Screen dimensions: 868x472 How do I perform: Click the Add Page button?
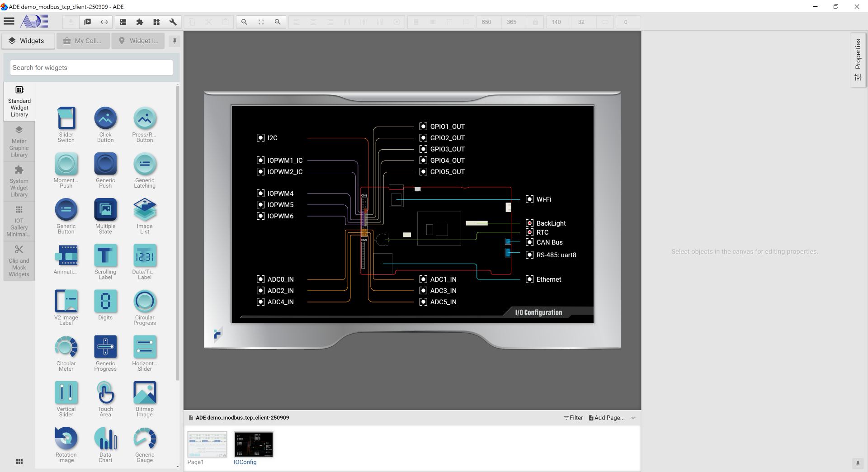pyautogui.click(x=607, y=418)
